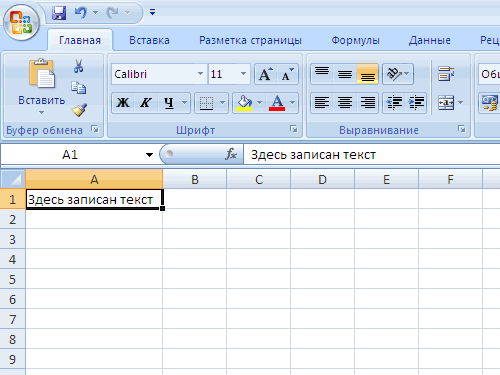Open the Вставка ribbon tab
500x375 pixels.
(149, 40)
